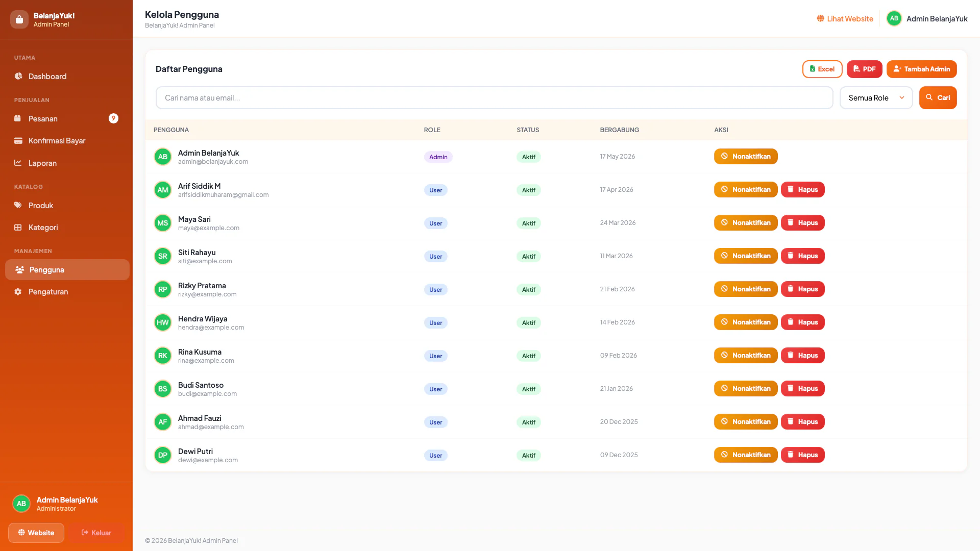
Task: Expand the Semua Role dropdown
Action: (x=876, y=97)
